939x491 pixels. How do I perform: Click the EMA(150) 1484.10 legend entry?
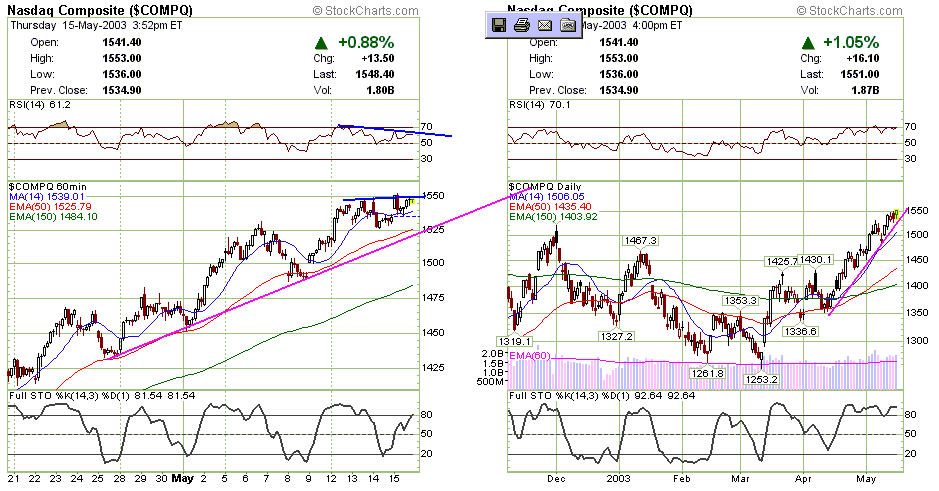53,217
